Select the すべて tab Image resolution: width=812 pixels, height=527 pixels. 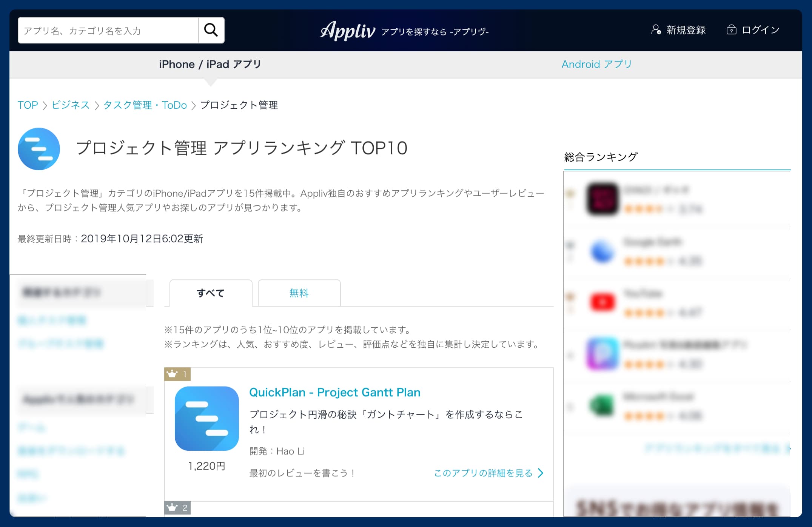coord(211,293)
